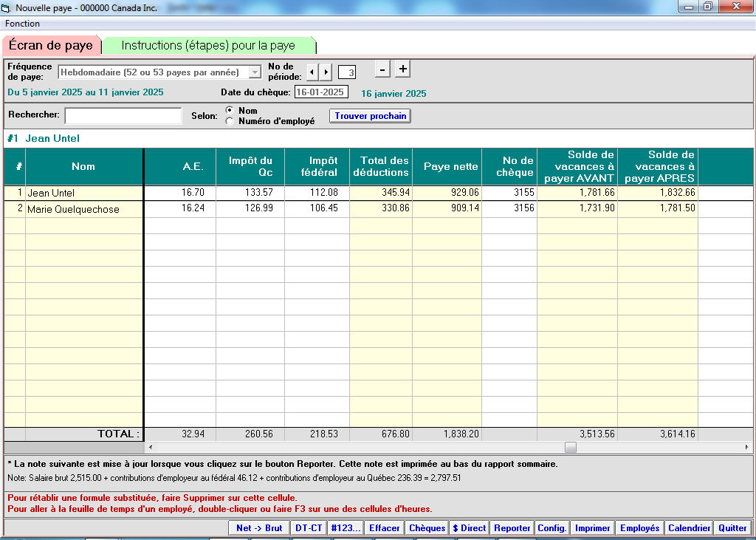756x540 pixels.
Task: Click the left arrow for period number
Action: coord(312,72)
